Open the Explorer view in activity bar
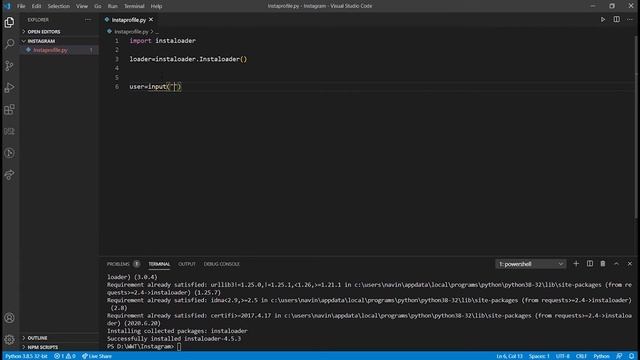This screenshot has height=360, width=640. [9, 22]
